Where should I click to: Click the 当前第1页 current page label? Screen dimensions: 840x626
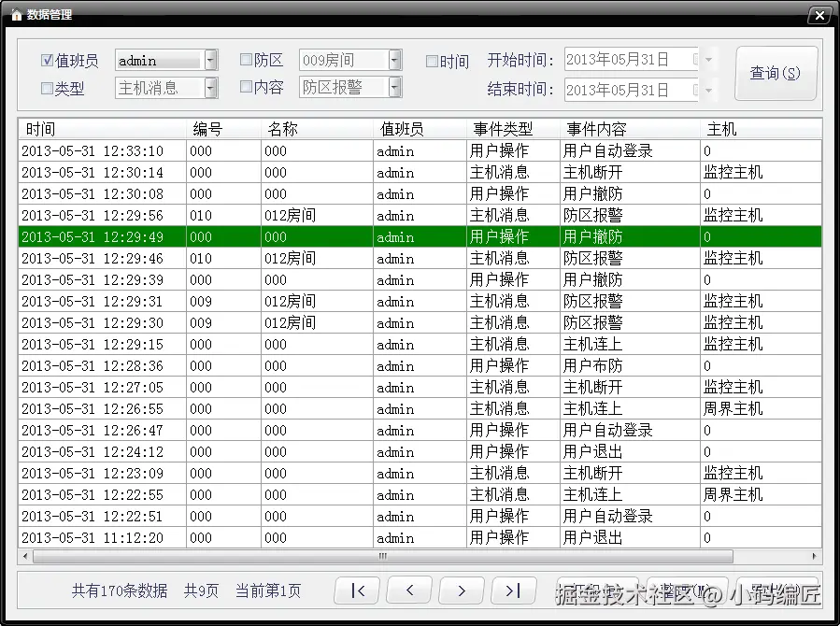click(268, 590)
